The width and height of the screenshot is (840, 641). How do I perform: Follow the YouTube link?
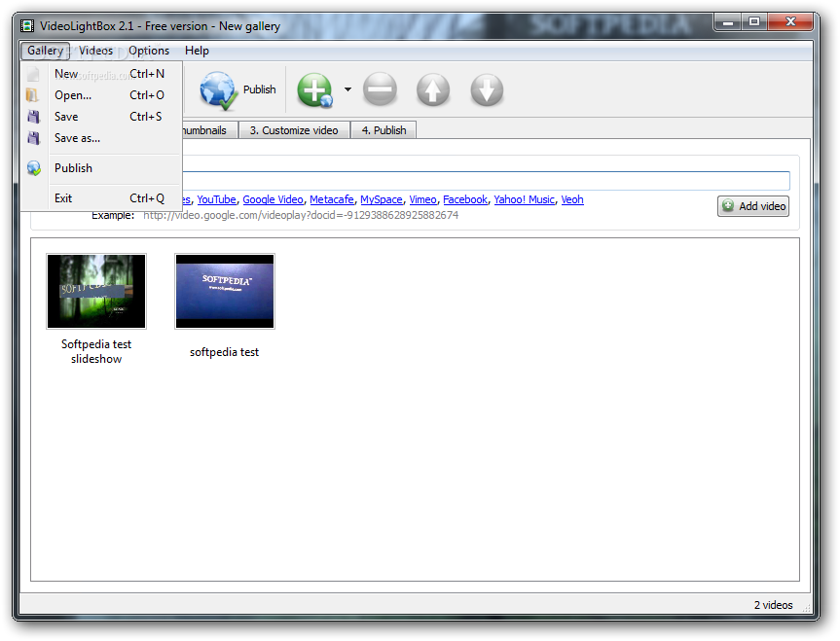216,199
